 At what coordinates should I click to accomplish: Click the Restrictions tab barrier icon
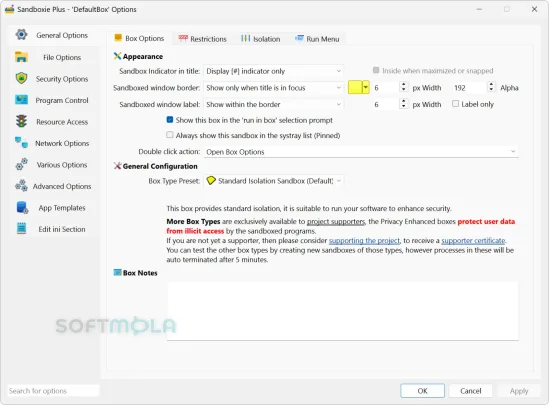point(183,39)
